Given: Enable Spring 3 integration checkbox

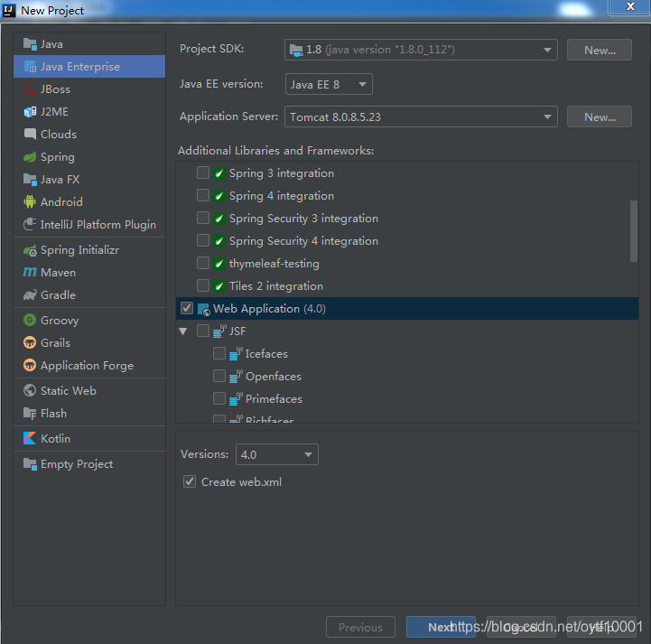Looking at the screenshot, I should pyautogui.click(x=203, y=173).
